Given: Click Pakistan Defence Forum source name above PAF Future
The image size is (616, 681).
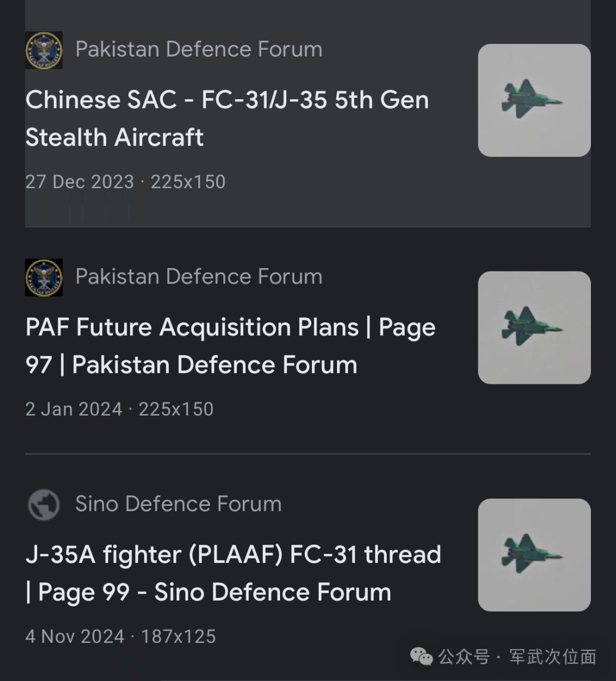Looking at the screenshot, I should (198, 277).
